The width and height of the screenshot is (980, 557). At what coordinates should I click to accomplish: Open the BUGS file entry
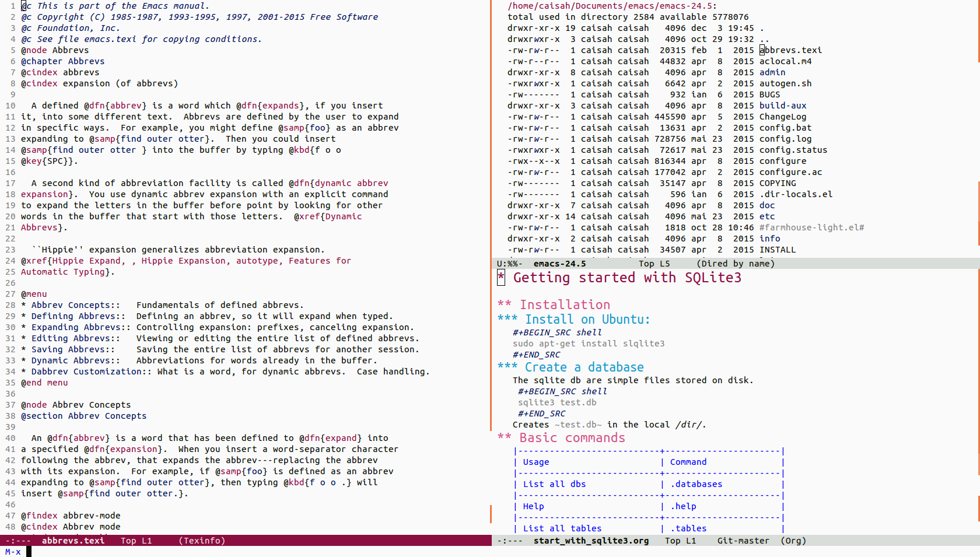pos(769,94)
